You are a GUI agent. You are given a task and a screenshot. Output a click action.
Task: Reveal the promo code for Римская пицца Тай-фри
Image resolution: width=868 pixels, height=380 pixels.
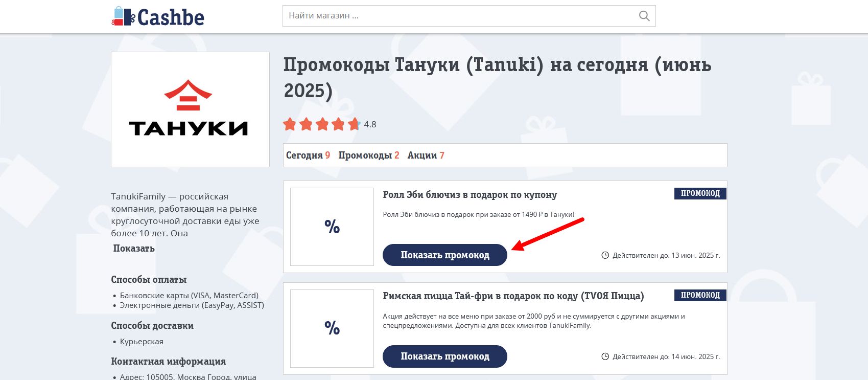[444, 356]
